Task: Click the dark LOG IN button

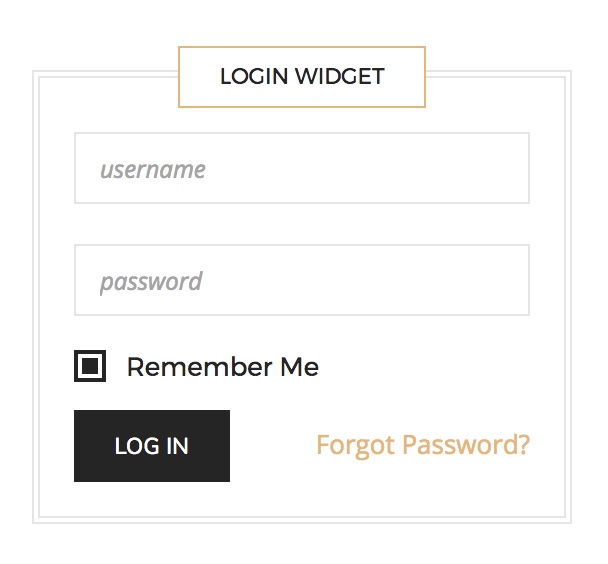Action: 152,446
